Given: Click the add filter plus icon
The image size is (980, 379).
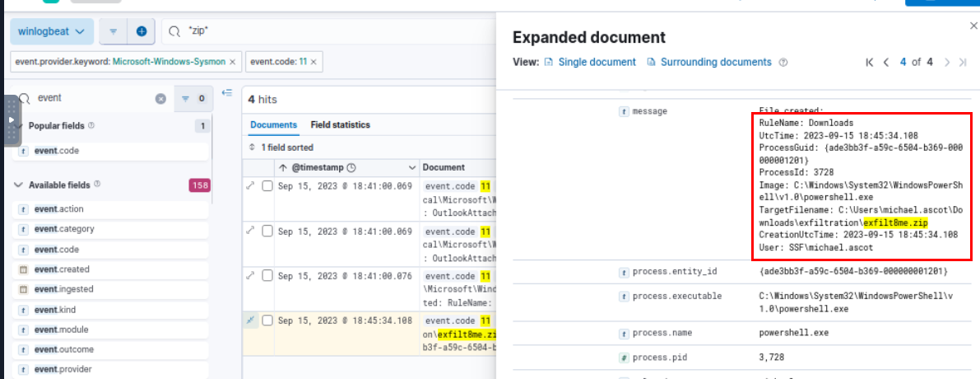Looking at the screenshot, I should coord(142,31).
